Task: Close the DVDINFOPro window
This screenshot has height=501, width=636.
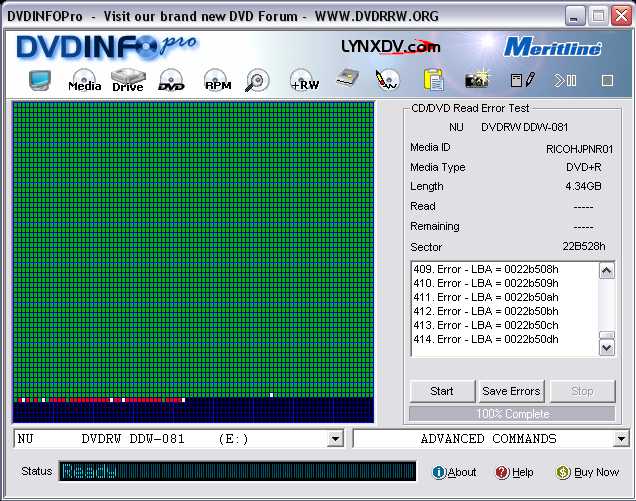Action: pos(621,16)
